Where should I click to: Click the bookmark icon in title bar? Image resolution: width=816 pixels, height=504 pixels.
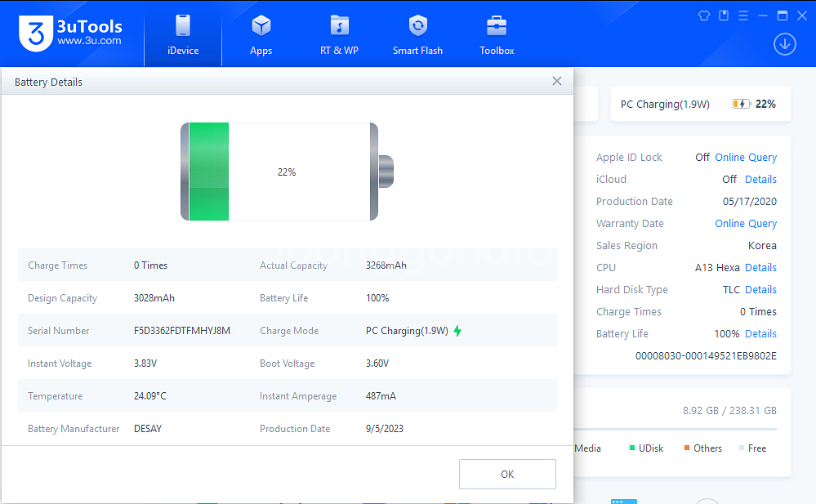[724, 16]
